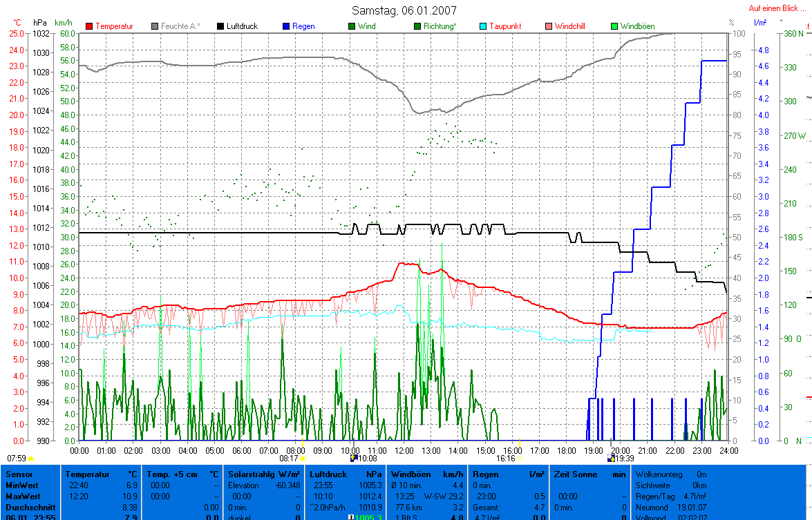Click the Richtung wind direction legend icon
The width and height of the screenshot is (812, 520).
tap(417, 26)
